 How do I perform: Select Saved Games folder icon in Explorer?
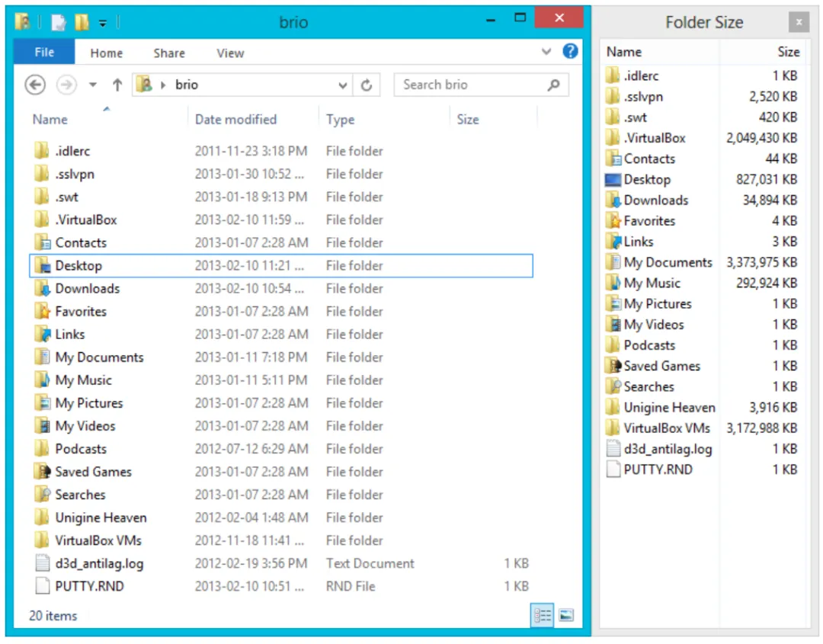42,472
